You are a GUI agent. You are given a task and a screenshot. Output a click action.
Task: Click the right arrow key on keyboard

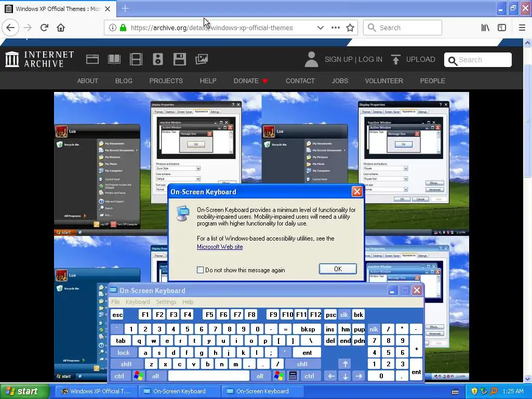point(359,376)
